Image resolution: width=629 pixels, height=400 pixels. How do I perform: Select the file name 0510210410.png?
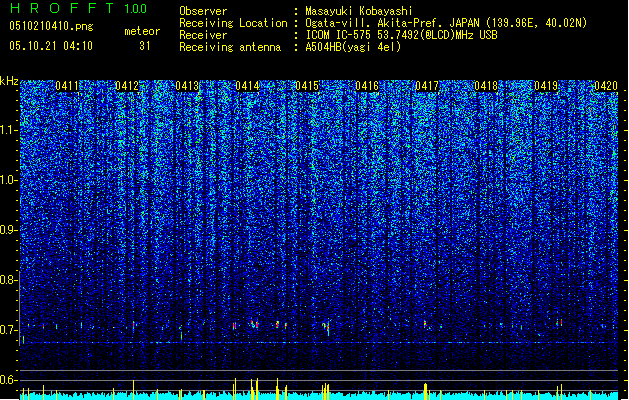51,26
